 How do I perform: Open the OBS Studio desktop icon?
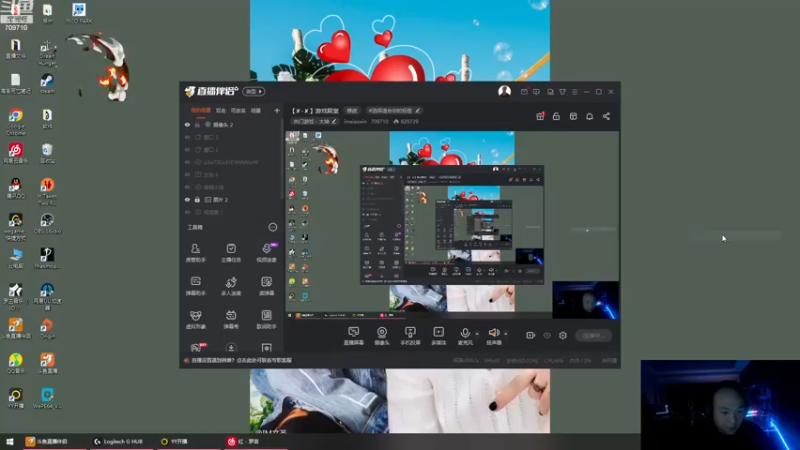tap(47, 224)
